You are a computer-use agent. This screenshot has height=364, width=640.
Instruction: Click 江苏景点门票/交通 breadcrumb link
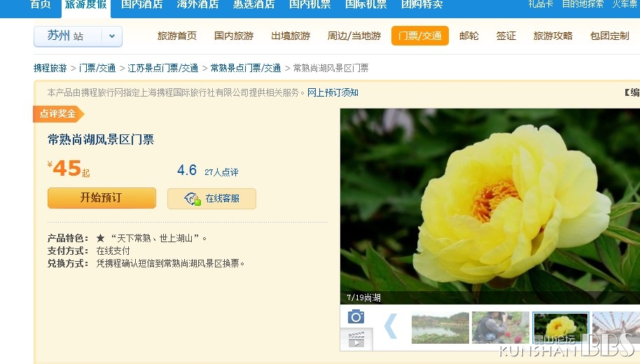163,68
